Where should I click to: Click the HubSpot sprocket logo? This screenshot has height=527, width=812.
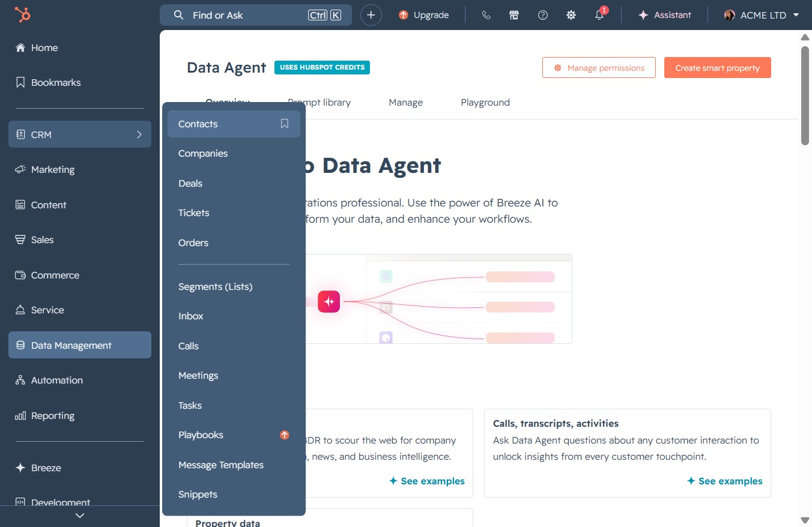coord(23,15)
